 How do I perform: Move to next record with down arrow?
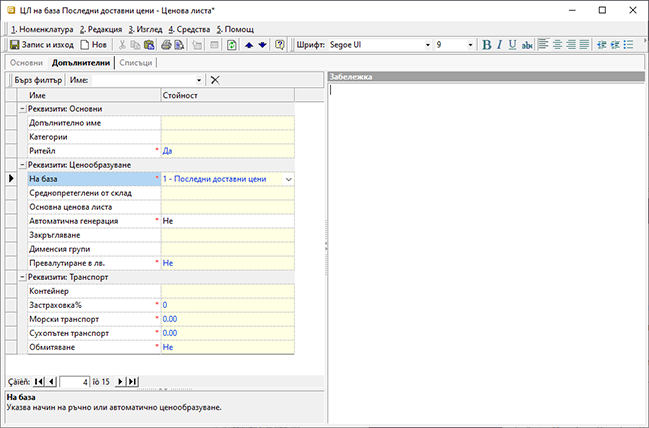(x=262, y=45)
